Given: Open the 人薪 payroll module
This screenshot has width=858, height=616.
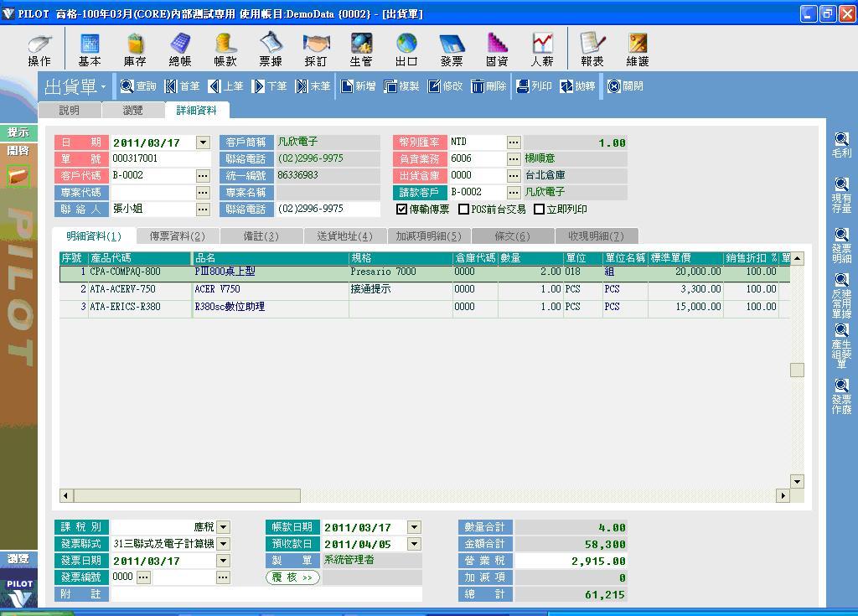Looking at the screenshot, I should click(542, 49).
